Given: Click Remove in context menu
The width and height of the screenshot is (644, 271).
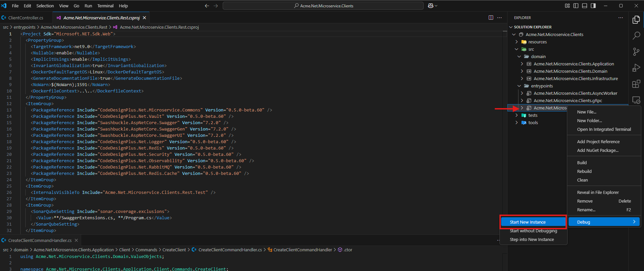Looking at the screenshot, I should tap(604, 201).
